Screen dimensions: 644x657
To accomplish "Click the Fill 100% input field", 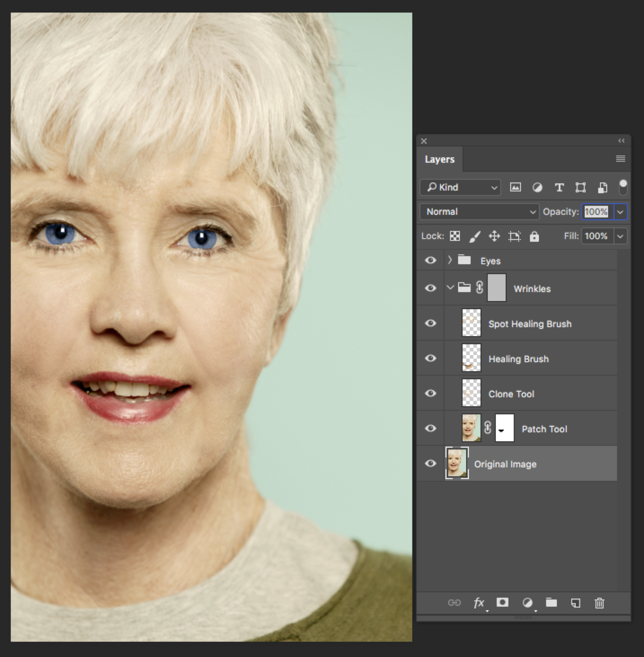I will [597, 236].
